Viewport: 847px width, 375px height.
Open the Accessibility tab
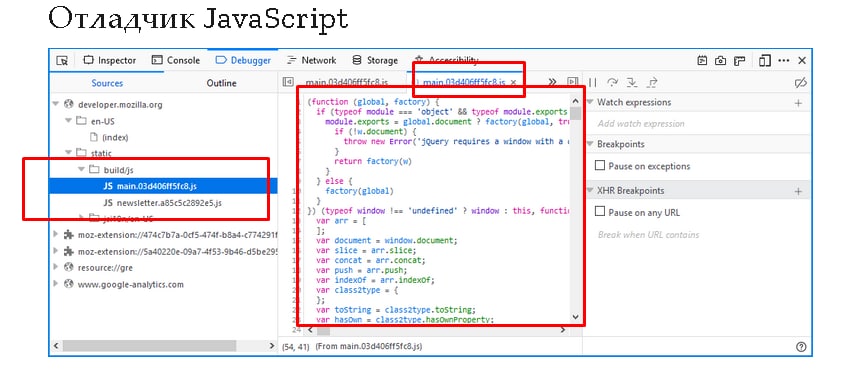pos(446,60)
